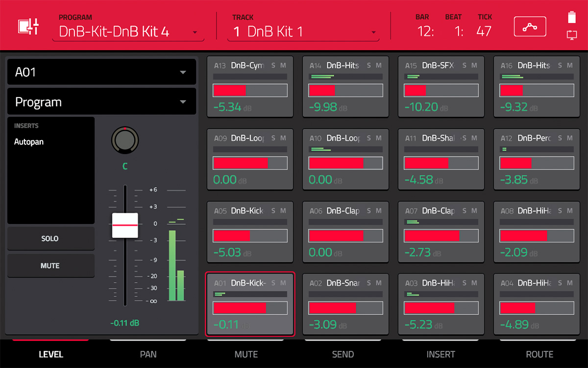
Task: Toggle the global automation button in the top bar
Action: [x=530, y=26]
